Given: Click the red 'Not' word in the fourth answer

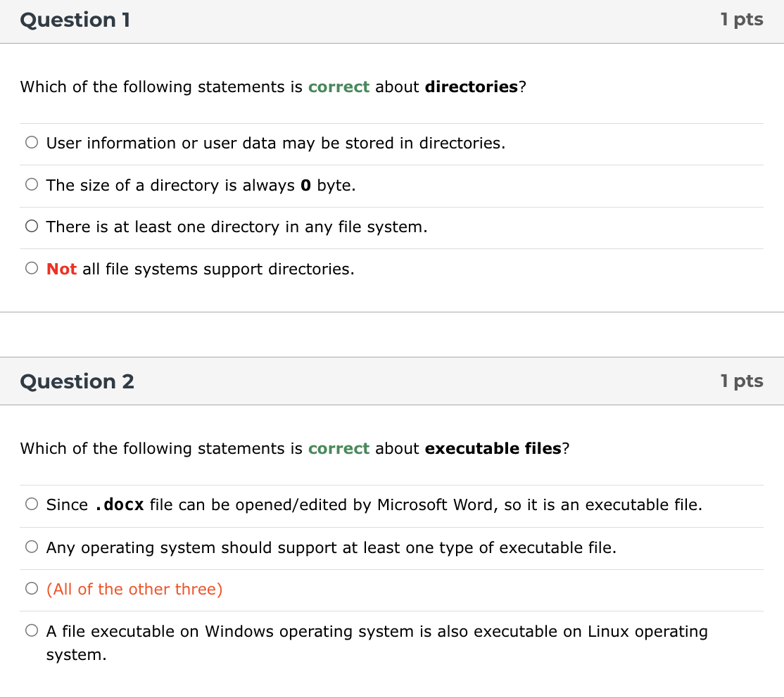Looking at the screenshot, I should tap(61, 269).
